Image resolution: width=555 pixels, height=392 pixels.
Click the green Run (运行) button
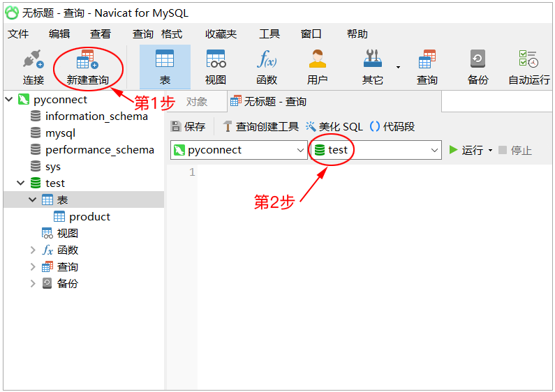(466, 150)
